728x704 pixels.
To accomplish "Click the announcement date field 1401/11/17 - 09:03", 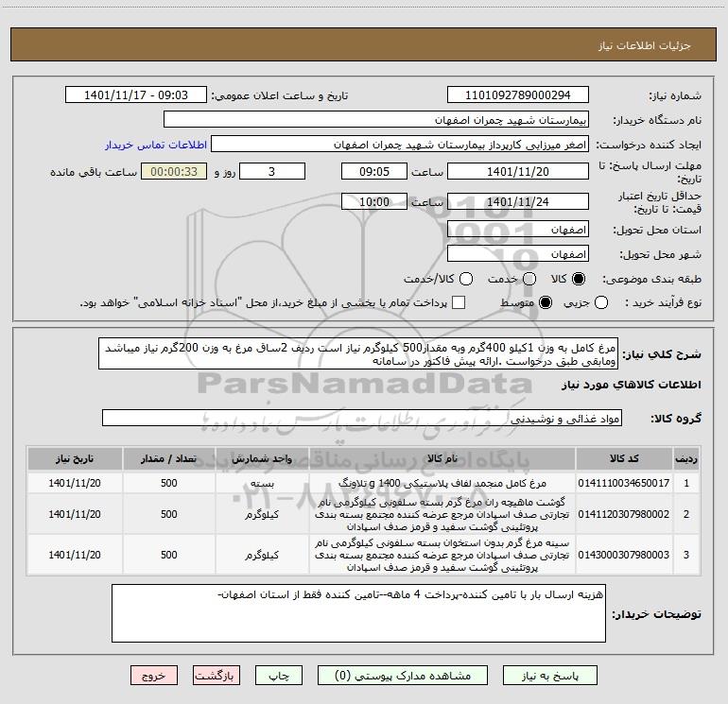I will point(136,95).
